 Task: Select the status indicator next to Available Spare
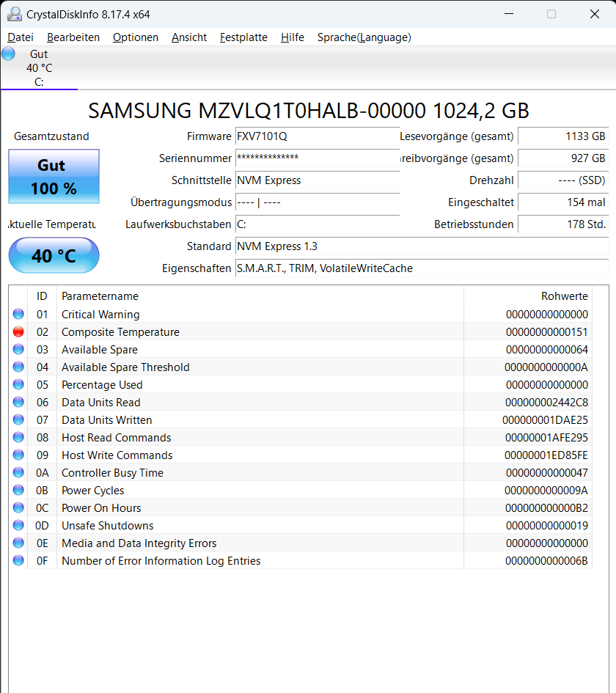click(18, 349)
